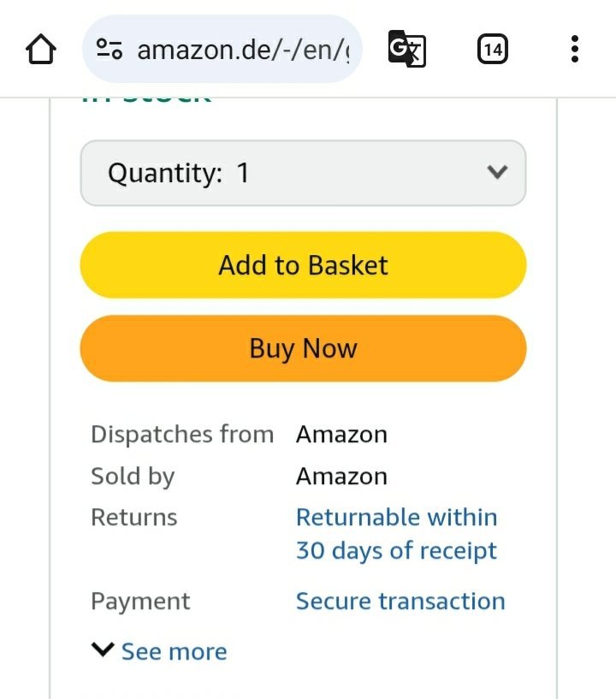
Task: Click the Quantity dropdown arrow
Action: pos(497,173)
